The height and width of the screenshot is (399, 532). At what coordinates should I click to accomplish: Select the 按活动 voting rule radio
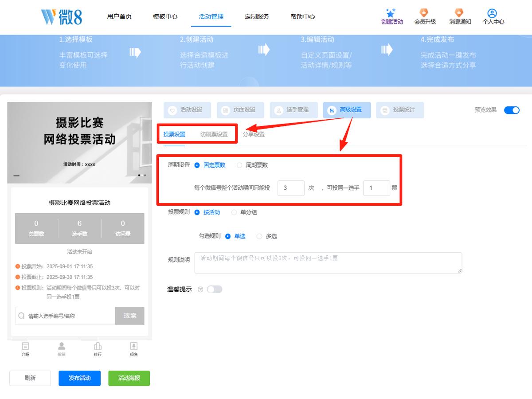[x=197, y=212]
